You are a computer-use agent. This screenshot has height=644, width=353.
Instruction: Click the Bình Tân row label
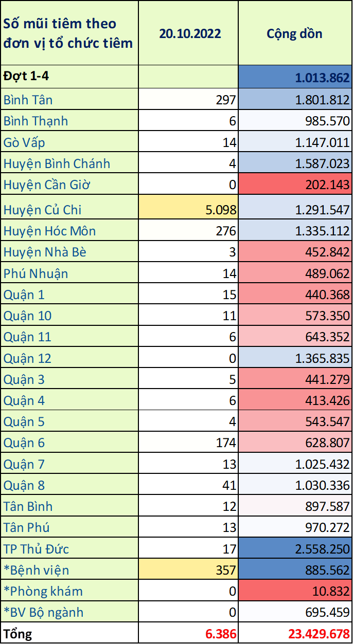point(28,100)
